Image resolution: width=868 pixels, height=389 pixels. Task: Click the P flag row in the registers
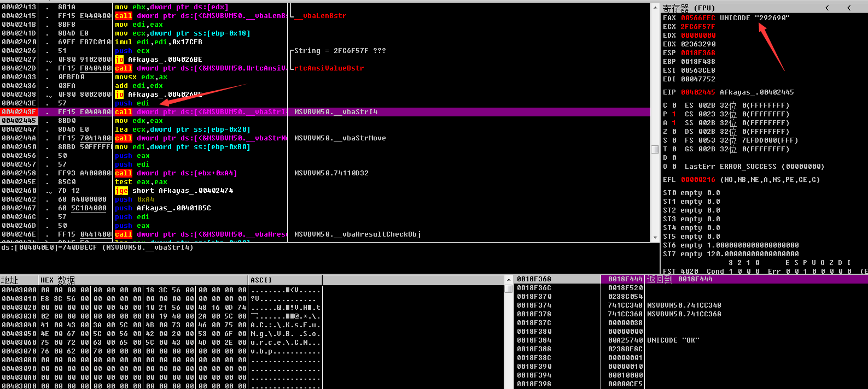tap(725, 114)
